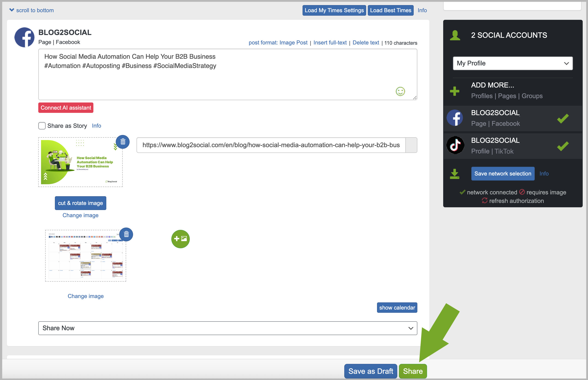The width and height of the screenshot is (588, 380).
Task: Click Delete text link
Action: 366,42
